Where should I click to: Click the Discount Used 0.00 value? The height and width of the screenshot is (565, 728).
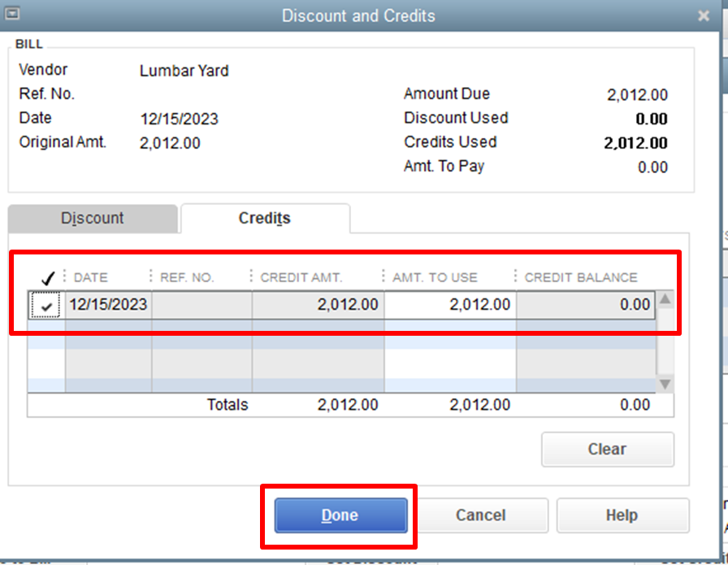tap(652, 119)
